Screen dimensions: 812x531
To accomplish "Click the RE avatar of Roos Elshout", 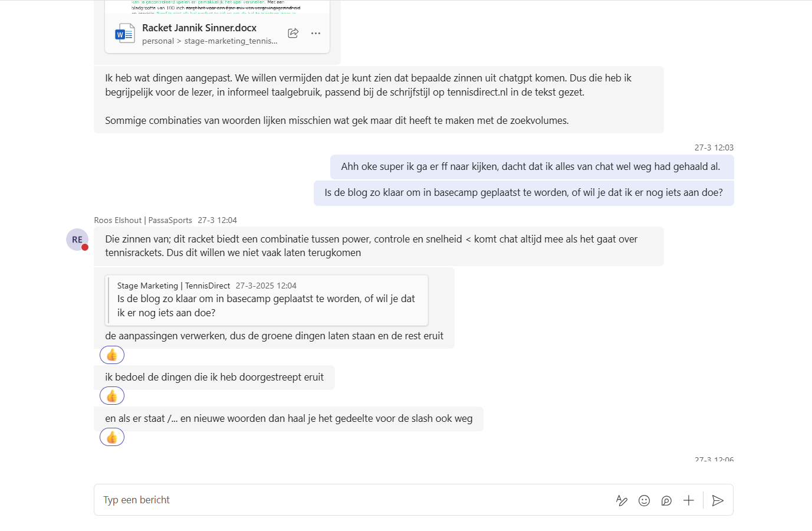I will (77, 240).
